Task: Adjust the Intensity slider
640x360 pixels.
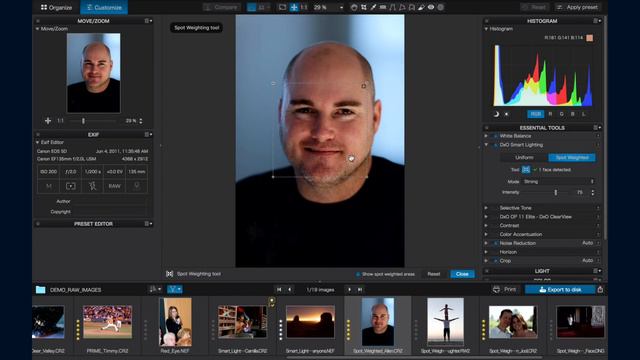Action: pyautogui.click(x=556, y=192)
